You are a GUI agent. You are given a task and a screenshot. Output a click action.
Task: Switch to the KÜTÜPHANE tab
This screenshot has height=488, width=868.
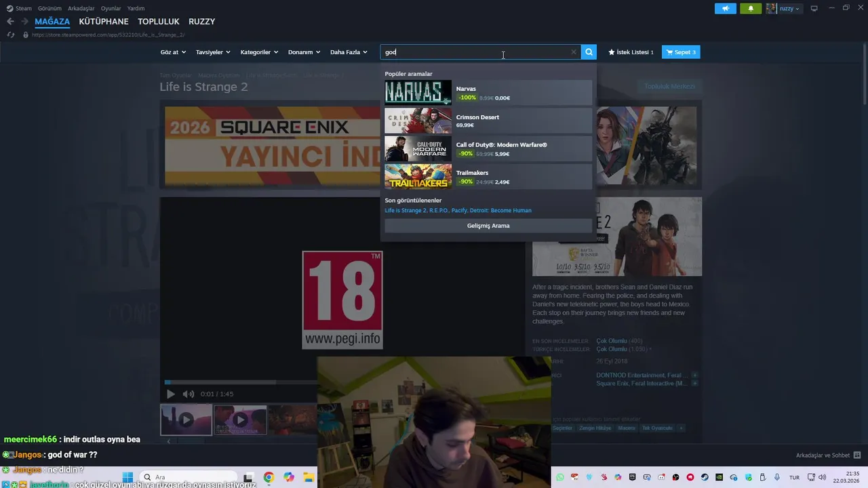click(104, 22)
